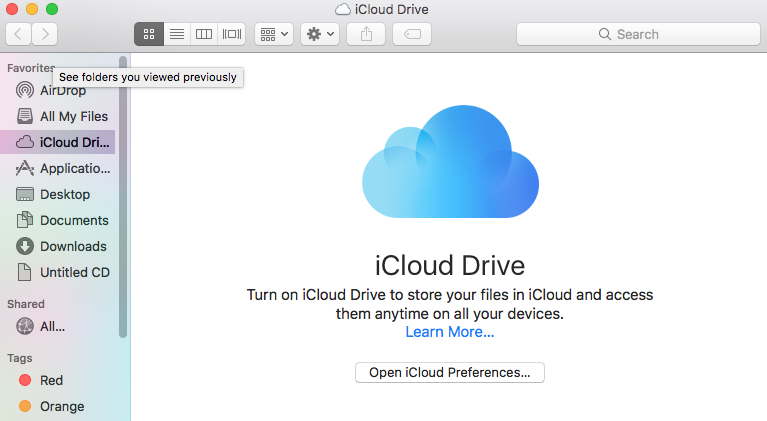767x421 pixels.
Task: Click the Shared network globe icon
Action: 25,326
